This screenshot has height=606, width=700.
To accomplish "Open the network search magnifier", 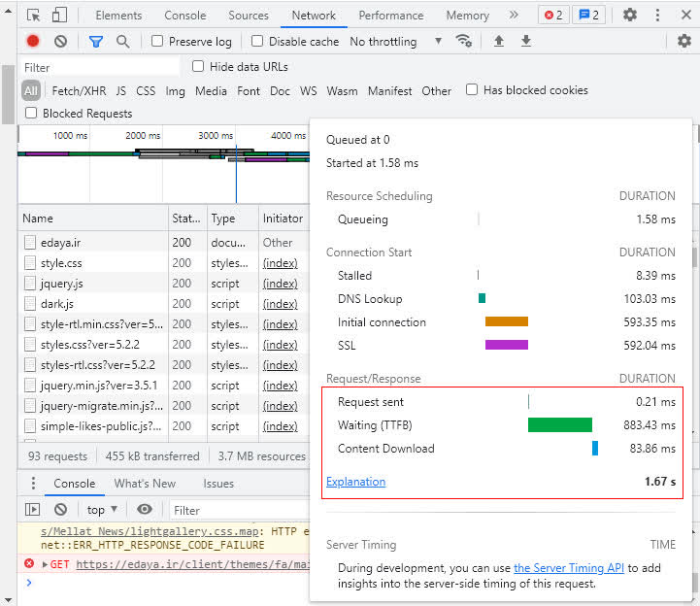I will click(x=122, y=42).
